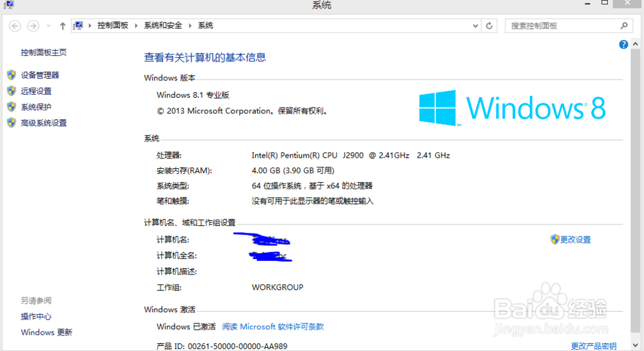
Task: Open the address bar history dropdown
Action: click(475, 26)
